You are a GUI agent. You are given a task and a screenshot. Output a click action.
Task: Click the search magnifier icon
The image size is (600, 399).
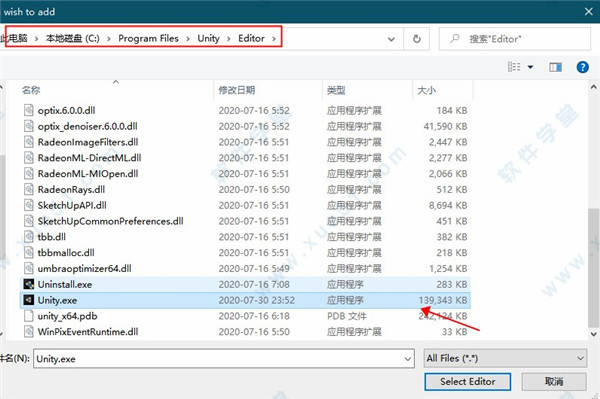(455, 39)
